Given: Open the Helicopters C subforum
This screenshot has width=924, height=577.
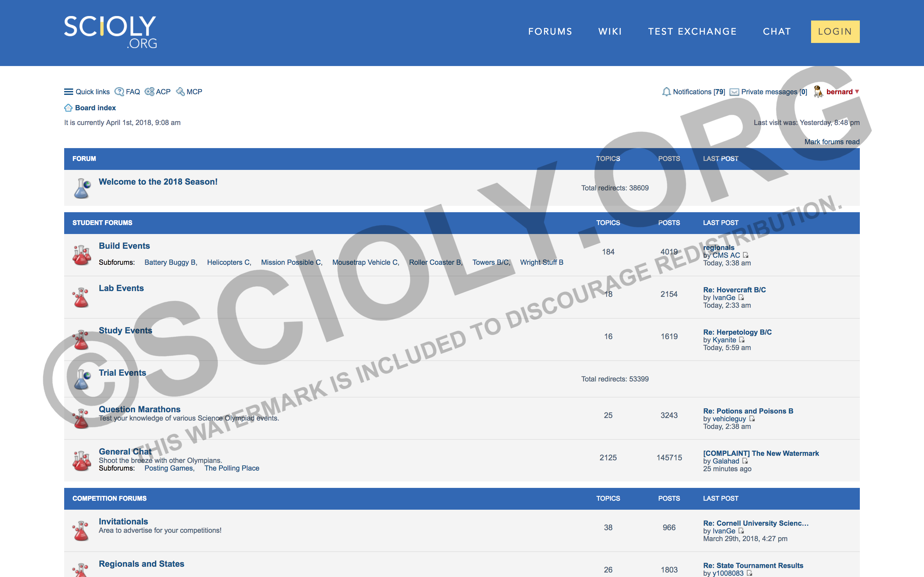Looking at the screenshot, I should click(x=228, y=263).
